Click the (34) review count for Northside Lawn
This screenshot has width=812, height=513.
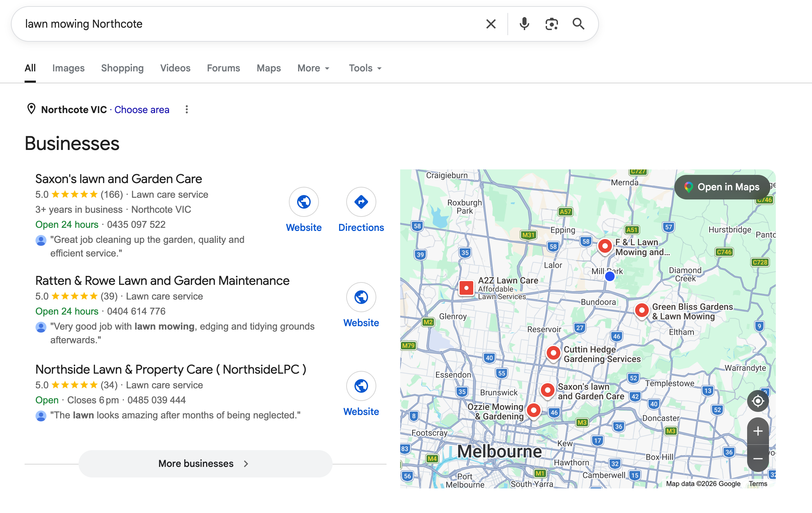tap(109, 385)
